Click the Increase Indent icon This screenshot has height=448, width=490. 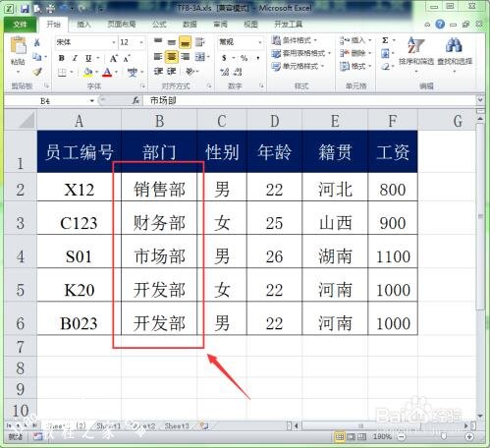click(x=172, y=71)
